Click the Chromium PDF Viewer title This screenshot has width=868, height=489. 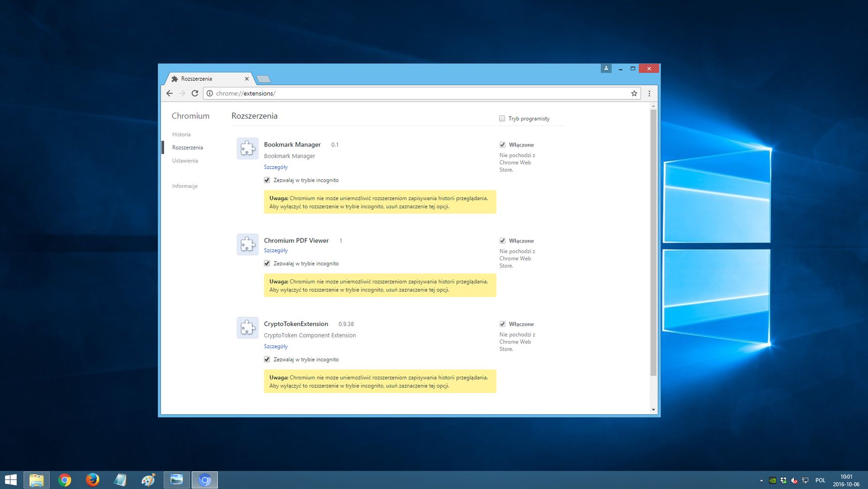pos(296,240)
